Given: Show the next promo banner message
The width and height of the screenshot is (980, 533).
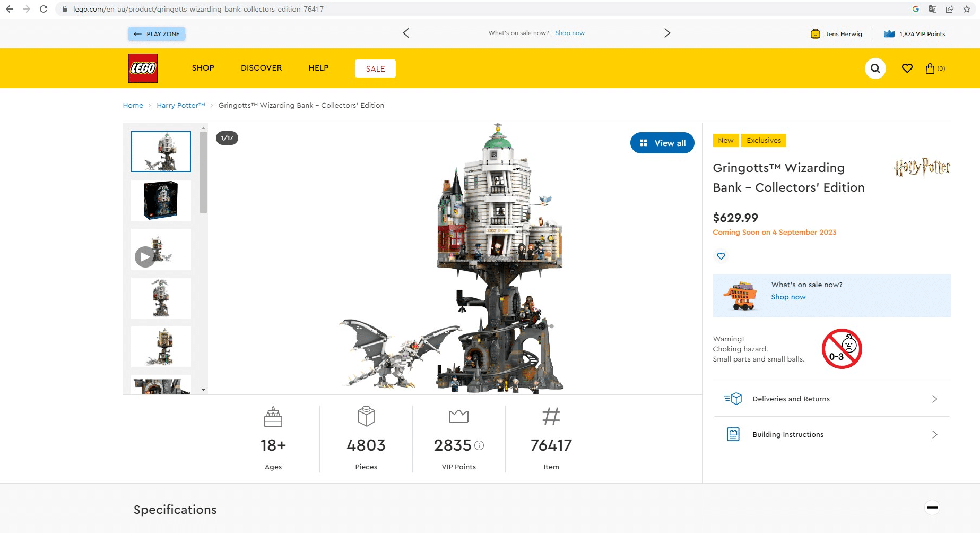Looking at the screenshot, I should point(667,33).
